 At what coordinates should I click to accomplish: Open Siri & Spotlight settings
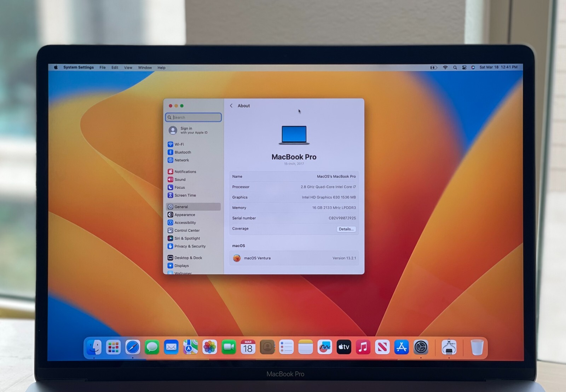tap(194, 238)
